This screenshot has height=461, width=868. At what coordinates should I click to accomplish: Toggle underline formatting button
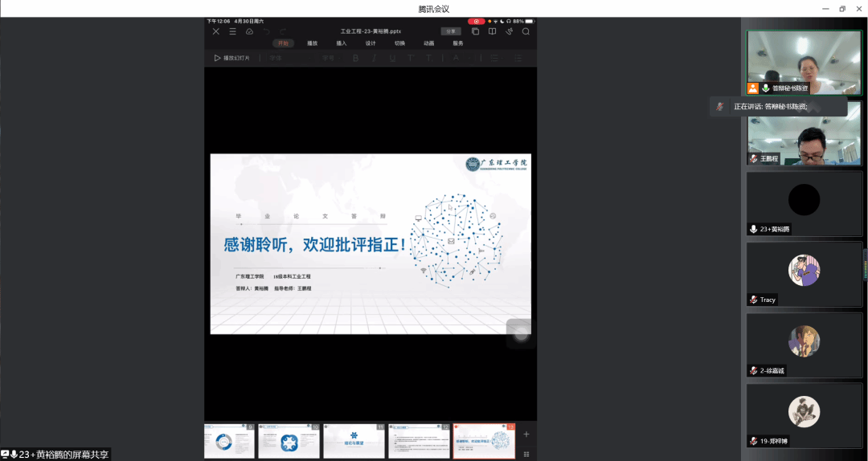point(392,58)
